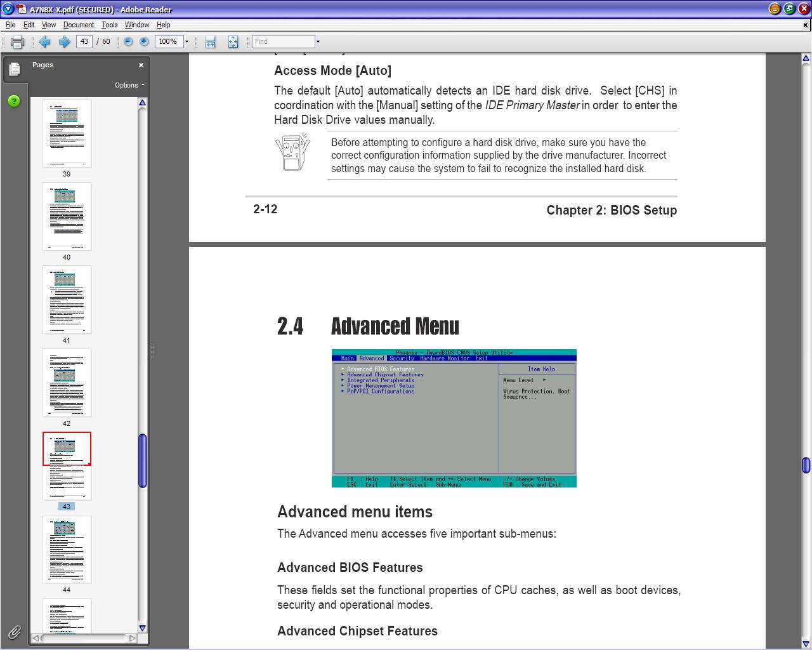Click the Find text field
812x650 pixels.
coord(283,41)
